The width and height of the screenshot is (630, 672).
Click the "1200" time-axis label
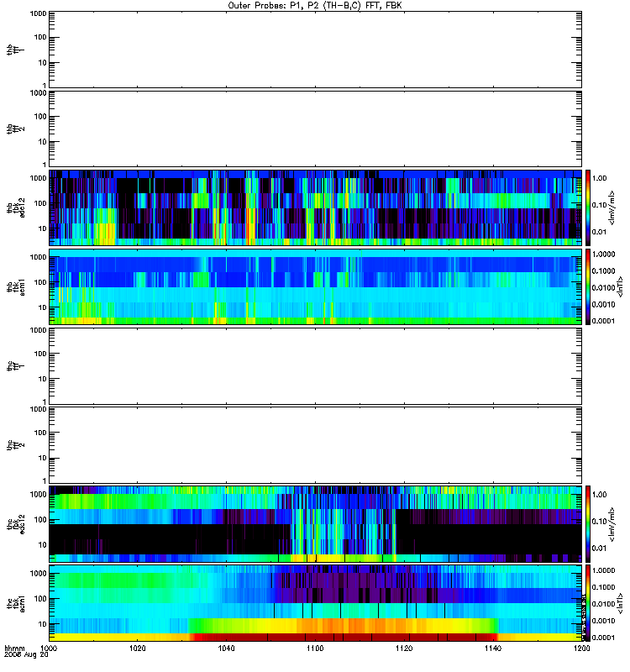click(x=581, y=648)
